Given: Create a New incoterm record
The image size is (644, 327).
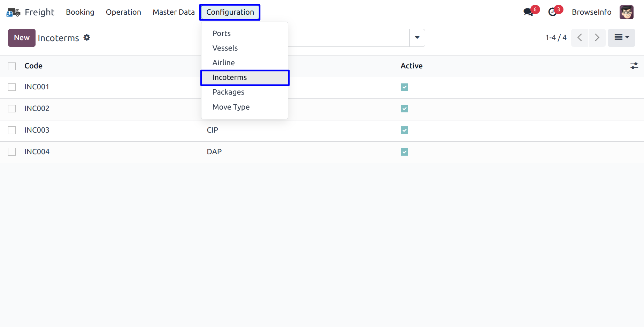Looking at the screenshot, I should point(22,38).
